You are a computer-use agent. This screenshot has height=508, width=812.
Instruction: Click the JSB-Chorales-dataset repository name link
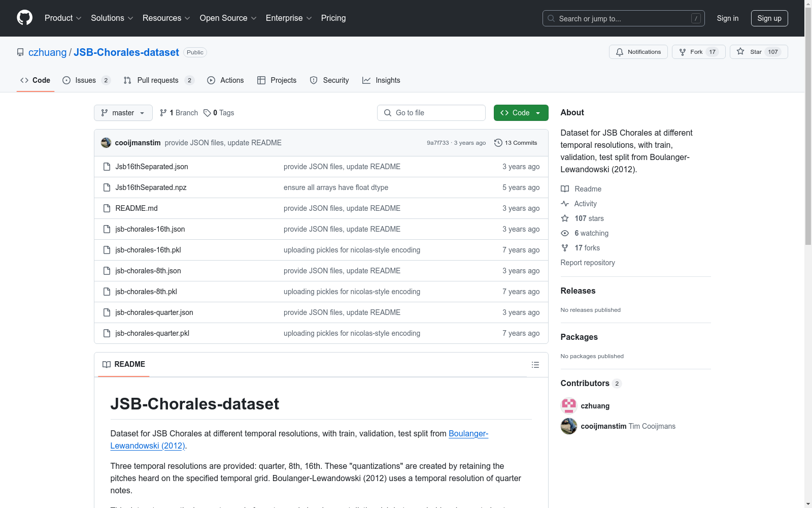(126, 52)
